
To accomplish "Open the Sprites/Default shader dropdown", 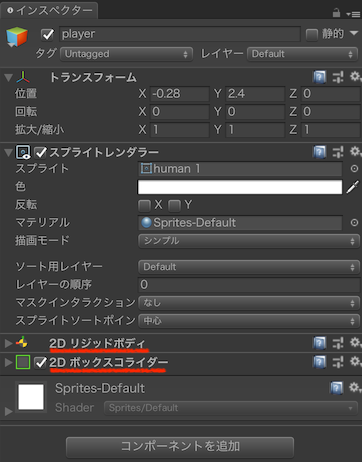I will pos(231,408).
